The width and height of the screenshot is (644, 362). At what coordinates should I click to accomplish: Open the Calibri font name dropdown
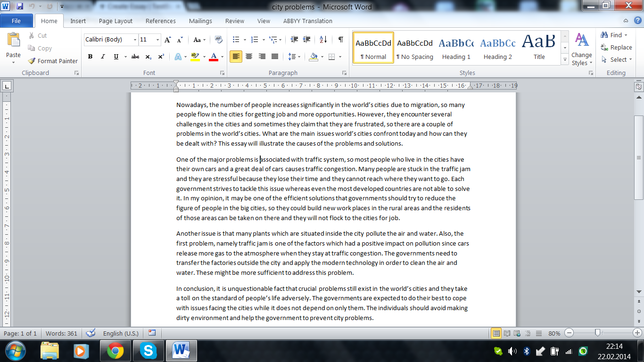point(135,40)
